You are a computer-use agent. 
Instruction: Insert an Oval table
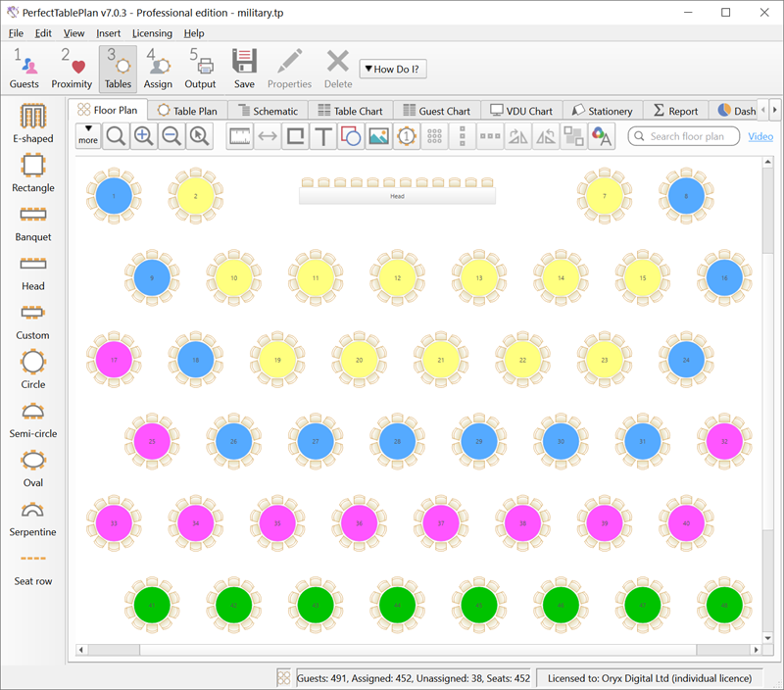33,468
